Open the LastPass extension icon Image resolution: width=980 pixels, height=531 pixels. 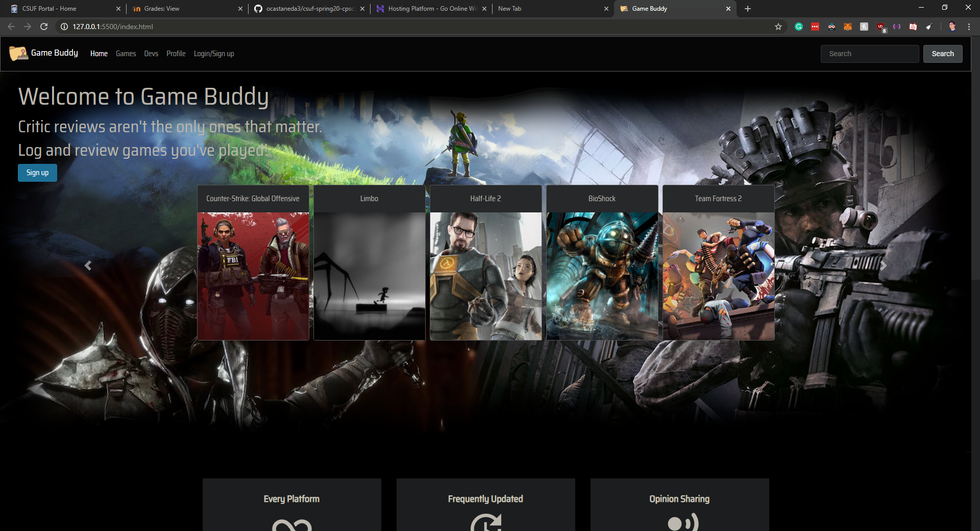click(815, 27)
